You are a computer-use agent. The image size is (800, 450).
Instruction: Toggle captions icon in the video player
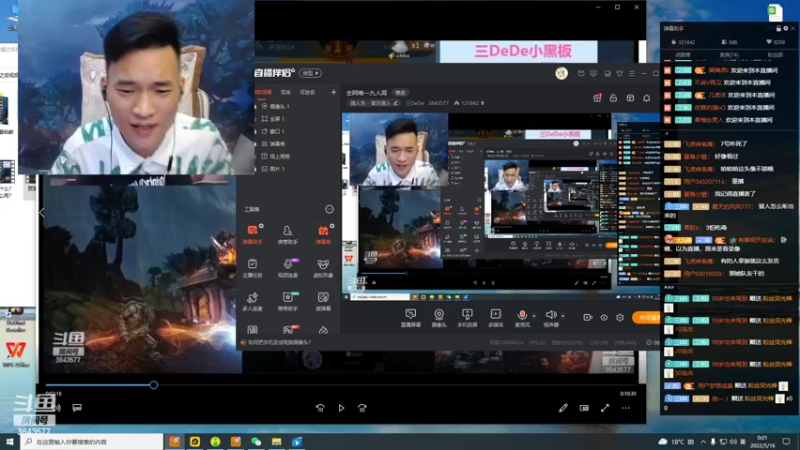[77, 408]
